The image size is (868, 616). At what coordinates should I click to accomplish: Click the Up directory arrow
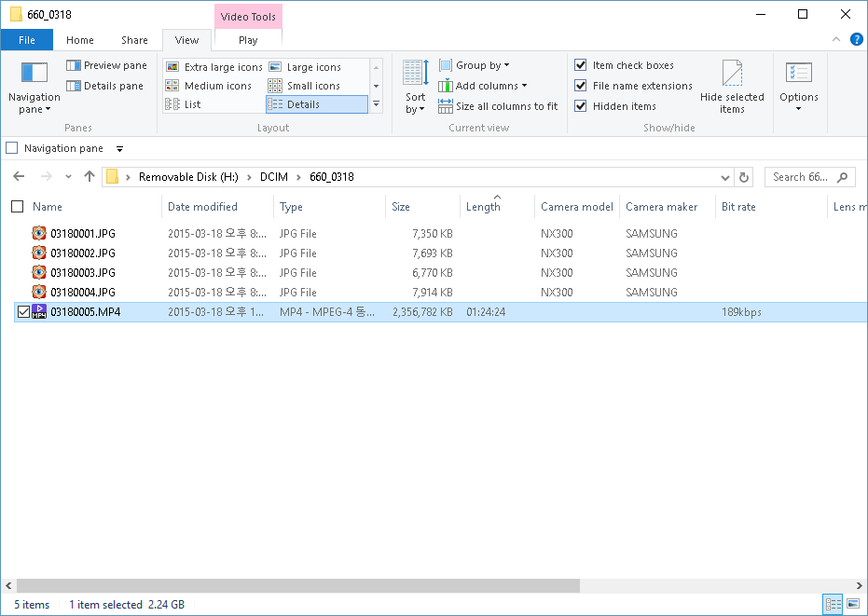tap(90, 177)
